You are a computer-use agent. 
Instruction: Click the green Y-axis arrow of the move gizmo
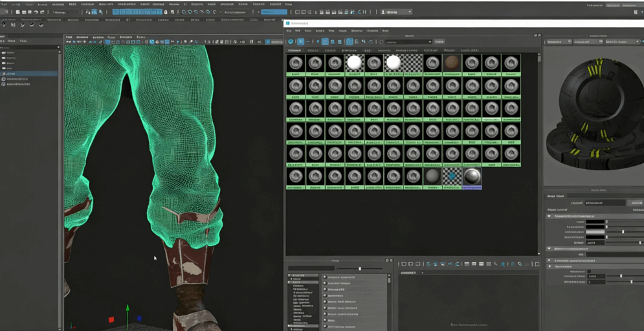pos(128,308)
